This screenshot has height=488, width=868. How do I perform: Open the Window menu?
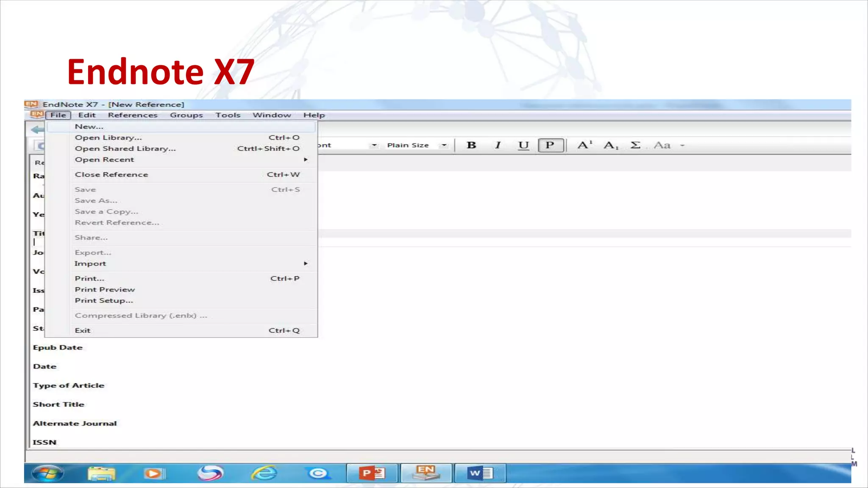pos(272,115)
